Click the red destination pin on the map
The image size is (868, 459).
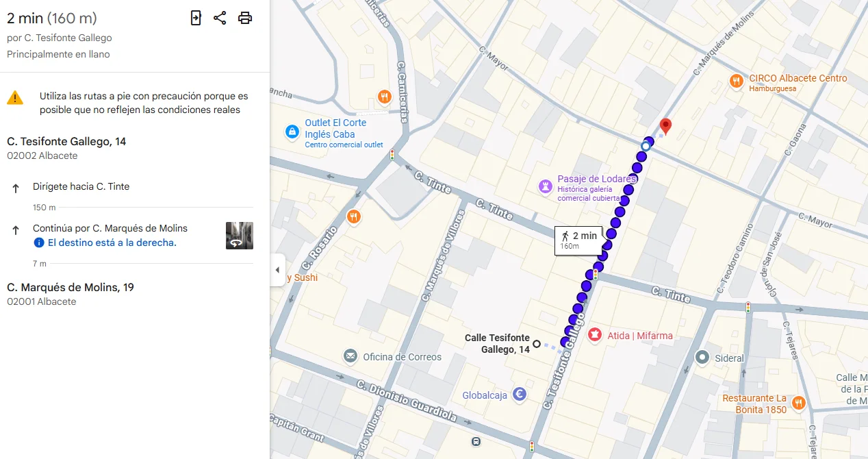click(x=665, y=127)
